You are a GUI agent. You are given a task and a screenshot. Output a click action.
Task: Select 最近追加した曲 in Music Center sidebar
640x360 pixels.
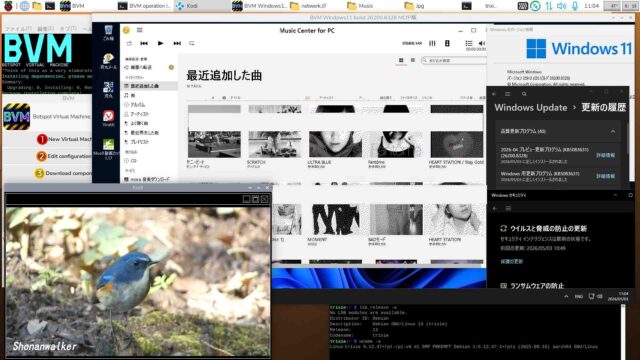click(149, 86)
